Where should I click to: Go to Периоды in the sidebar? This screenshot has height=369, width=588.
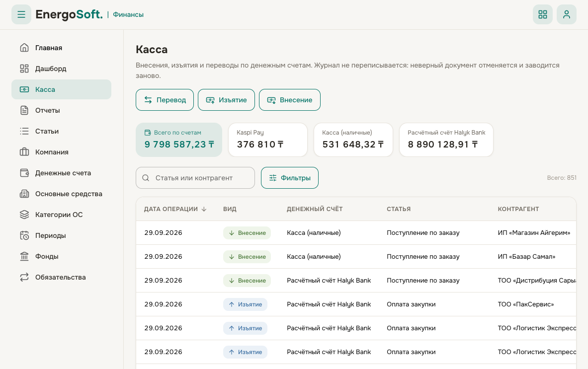click(x=62, y=235)
